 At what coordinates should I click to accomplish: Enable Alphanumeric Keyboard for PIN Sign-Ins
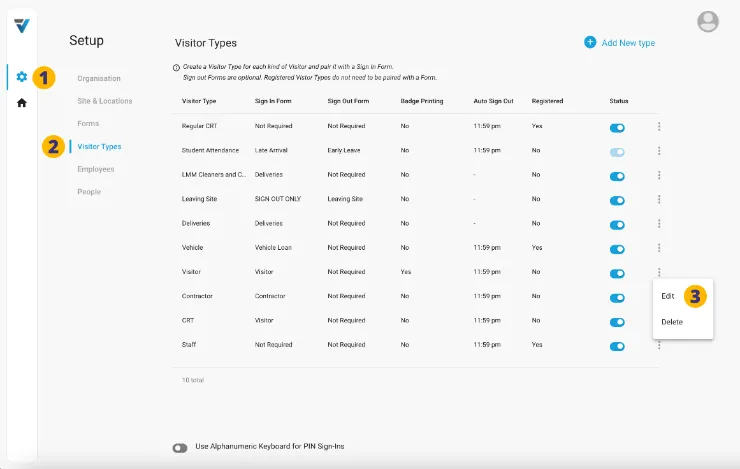pos(180,447)
